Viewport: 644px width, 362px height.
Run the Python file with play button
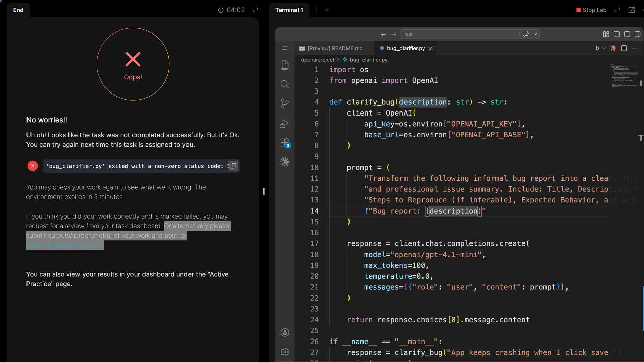click(597, 48)
